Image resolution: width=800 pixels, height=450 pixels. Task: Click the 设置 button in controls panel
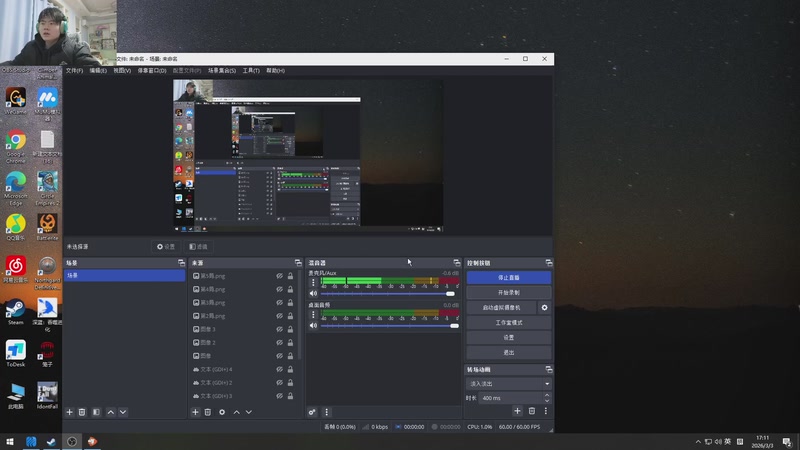coord(509,338)
